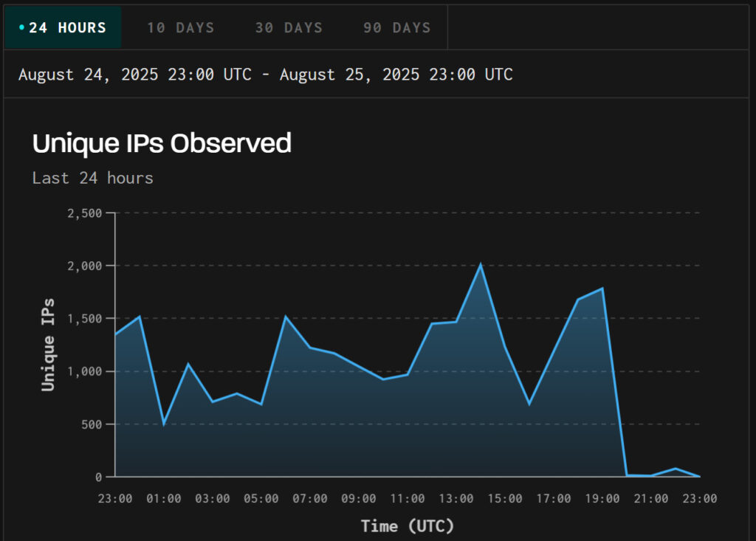Switch to the 10 DAYS tab
756x541 pixels.
(180, 28)
